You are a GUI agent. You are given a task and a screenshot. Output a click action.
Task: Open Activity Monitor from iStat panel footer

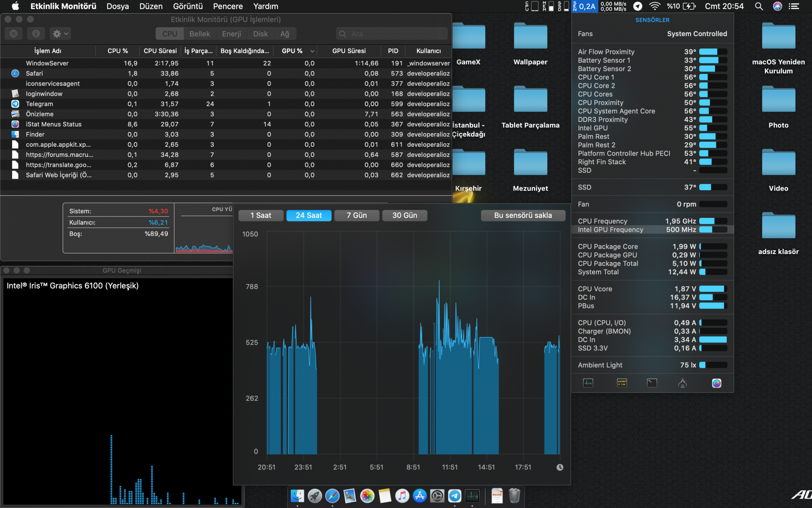pos(588,383)
